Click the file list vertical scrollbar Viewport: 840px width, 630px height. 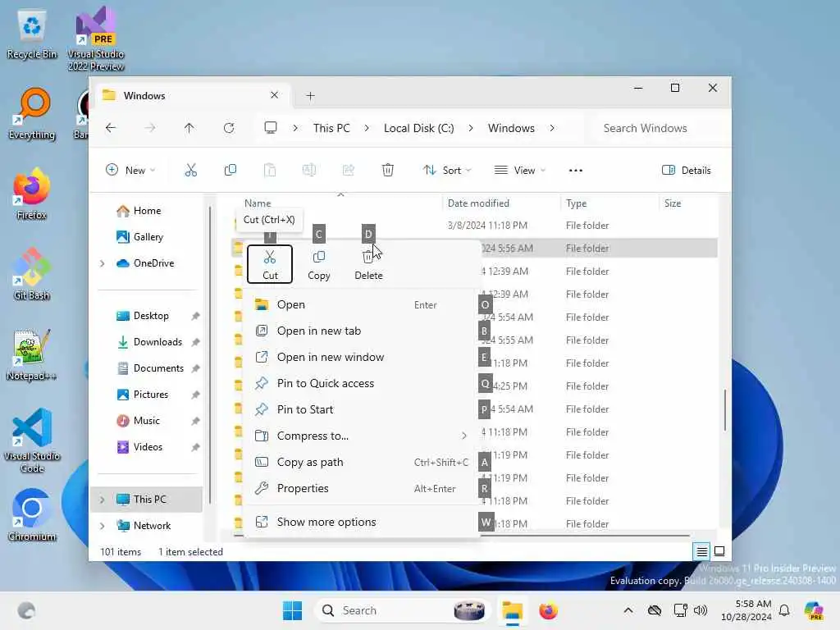pos(725,410)
